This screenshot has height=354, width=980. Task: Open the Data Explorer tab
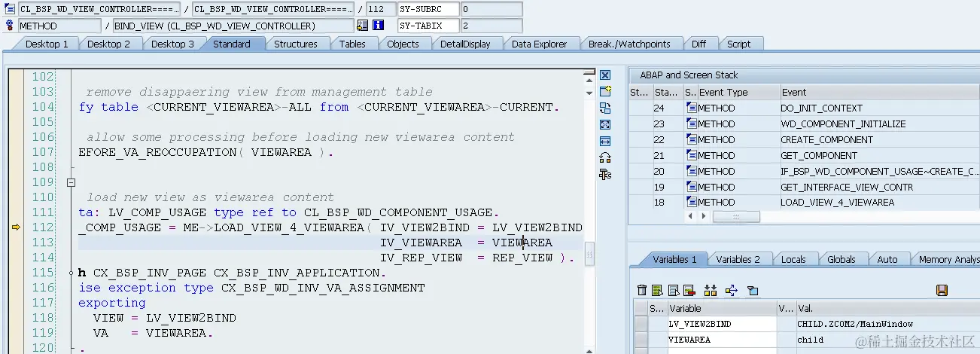click(540, 44)
